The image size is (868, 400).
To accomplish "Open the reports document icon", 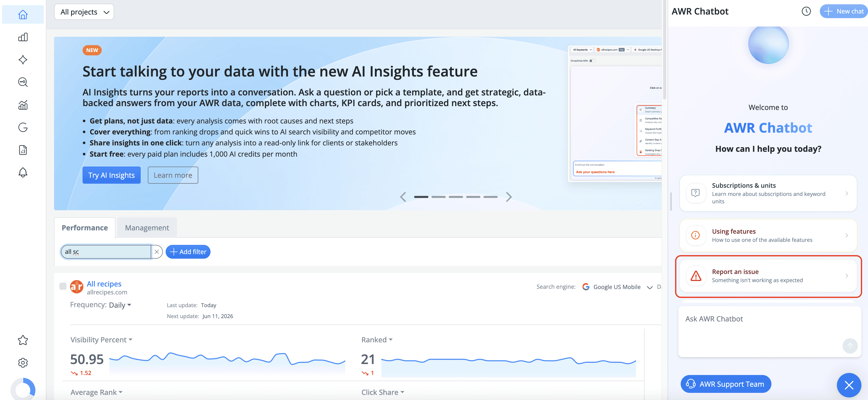I will pyautogui.click(x=23, y=150).
